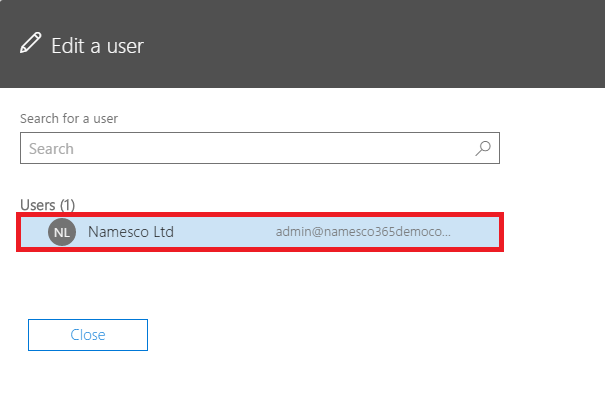Screen dimensions: 605x406
Task: Click the Users (1) heading
Action: pos(47,205)
